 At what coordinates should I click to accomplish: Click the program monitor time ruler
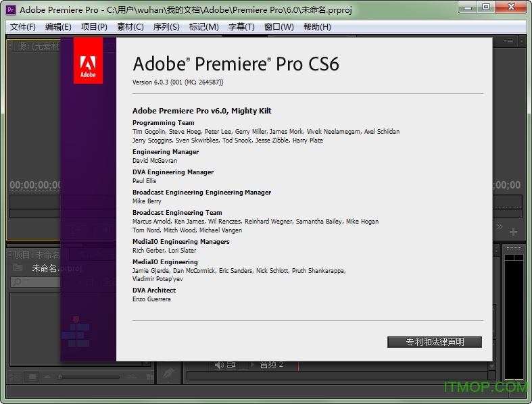507,202
